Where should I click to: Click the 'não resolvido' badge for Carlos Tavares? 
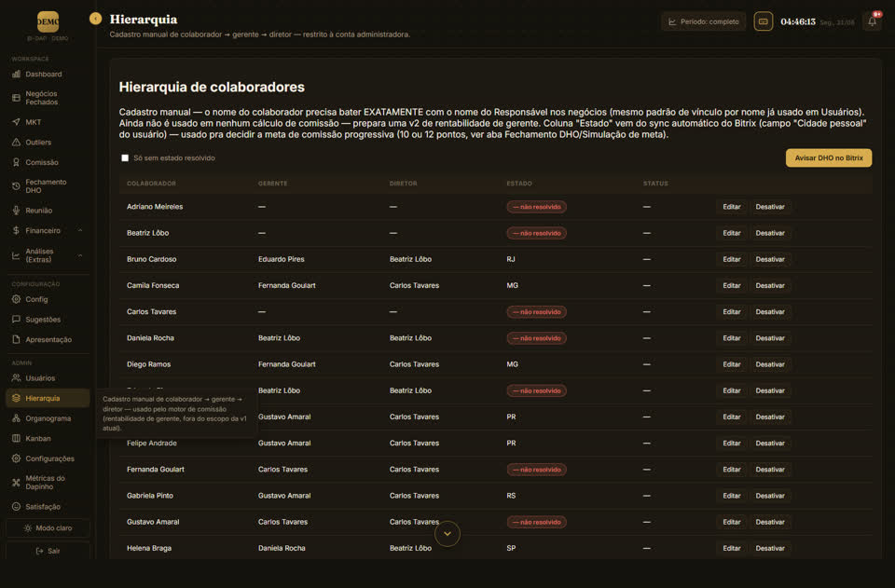[537, 312]
